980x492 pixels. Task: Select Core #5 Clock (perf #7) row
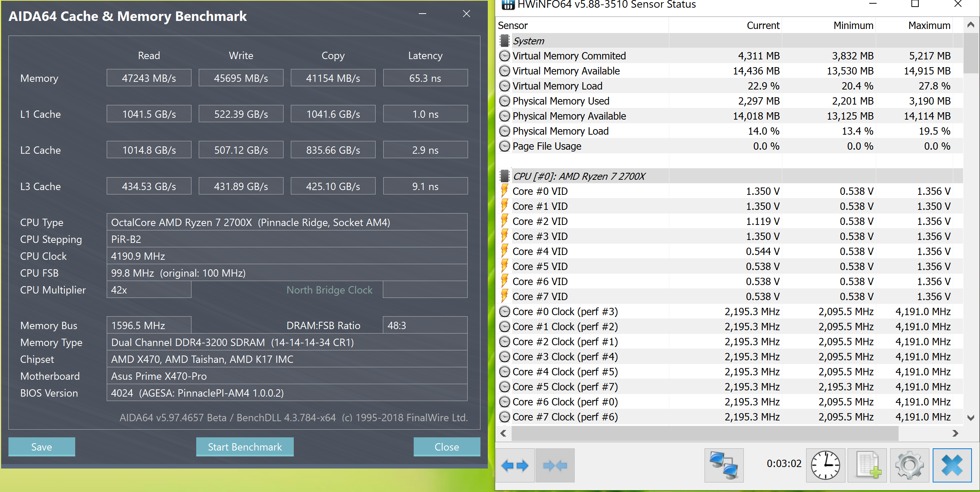(x=729, y=387)
